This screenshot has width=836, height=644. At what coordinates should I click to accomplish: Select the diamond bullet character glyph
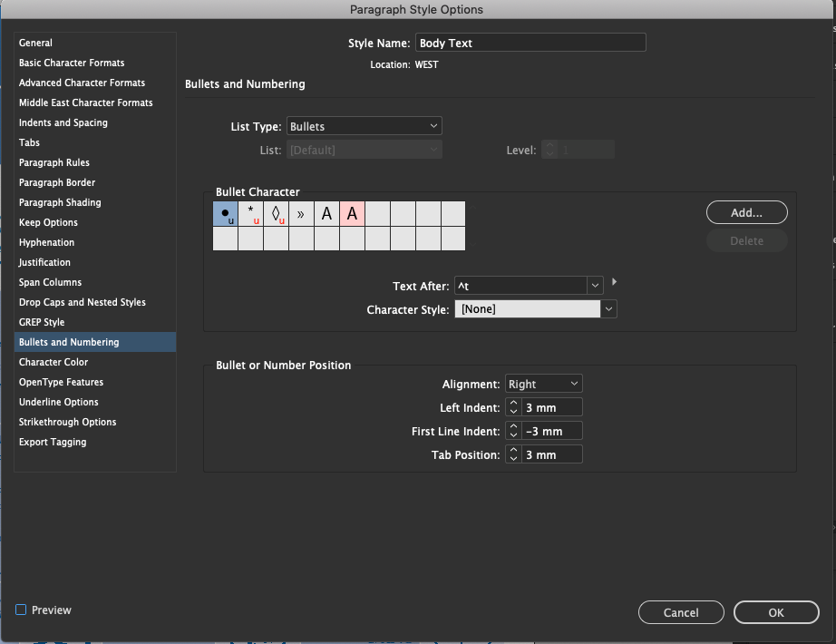click(276, 214)
